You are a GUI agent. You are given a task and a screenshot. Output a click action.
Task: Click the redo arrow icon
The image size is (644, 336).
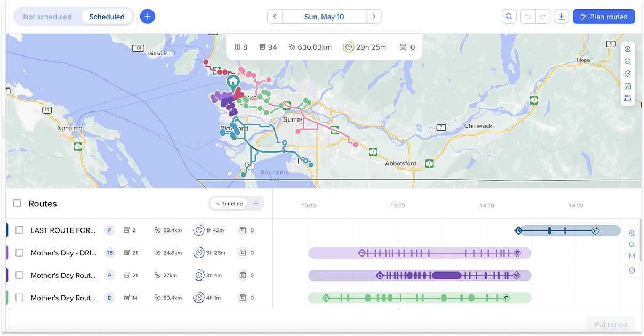[543, 17]
